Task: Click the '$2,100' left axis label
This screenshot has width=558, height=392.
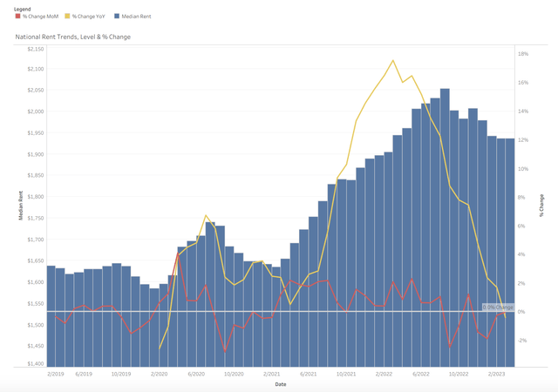Action: (x=36, y=69)
